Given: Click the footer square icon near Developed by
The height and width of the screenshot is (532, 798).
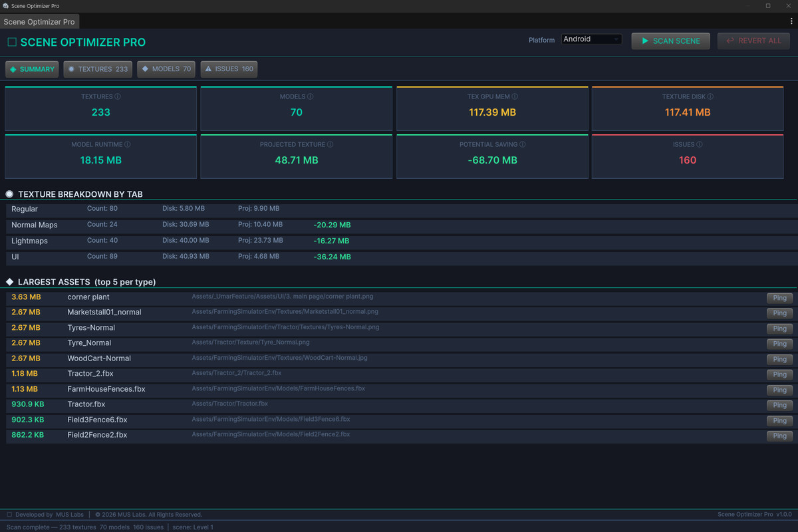Looking at the screenshot, I should 9,514.
